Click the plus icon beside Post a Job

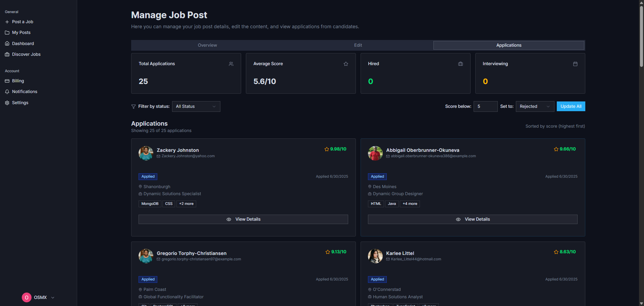[7, 22]
